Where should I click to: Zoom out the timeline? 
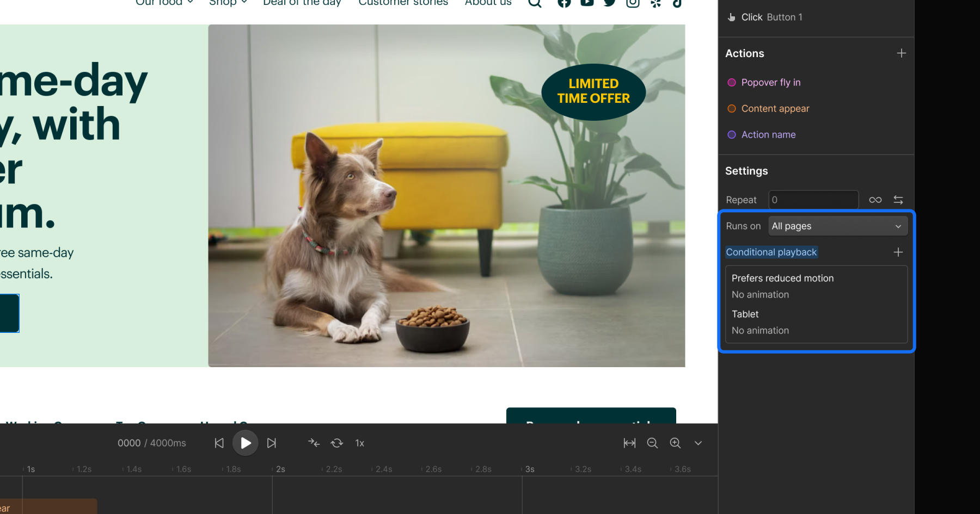652,443
